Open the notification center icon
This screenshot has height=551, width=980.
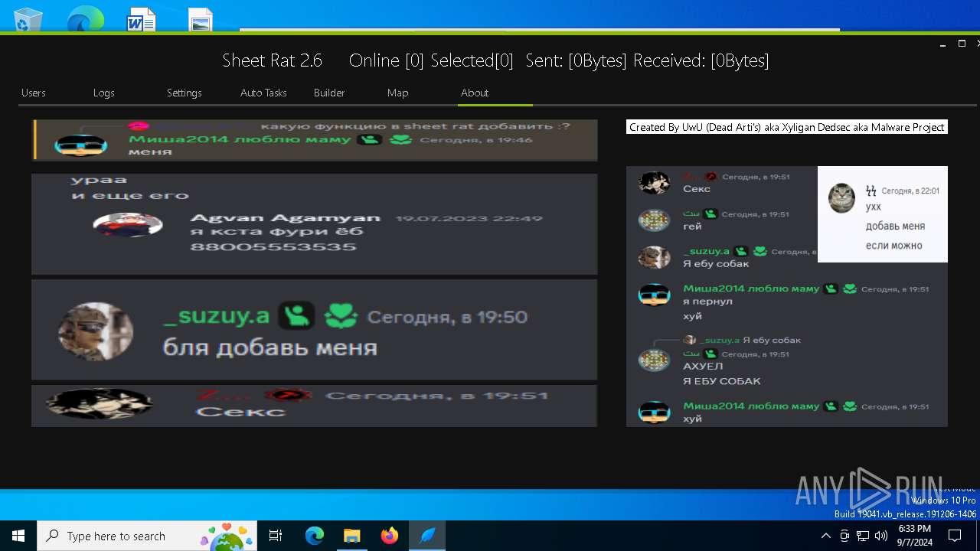pyautogui.click(x=955, y=536)
